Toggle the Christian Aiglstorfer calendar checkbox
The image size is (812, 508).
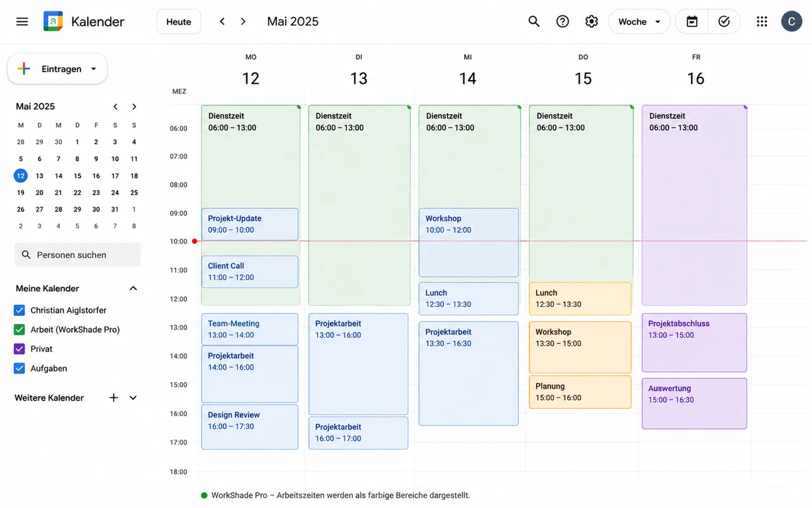pyautogui.click(x=20, y=311)
